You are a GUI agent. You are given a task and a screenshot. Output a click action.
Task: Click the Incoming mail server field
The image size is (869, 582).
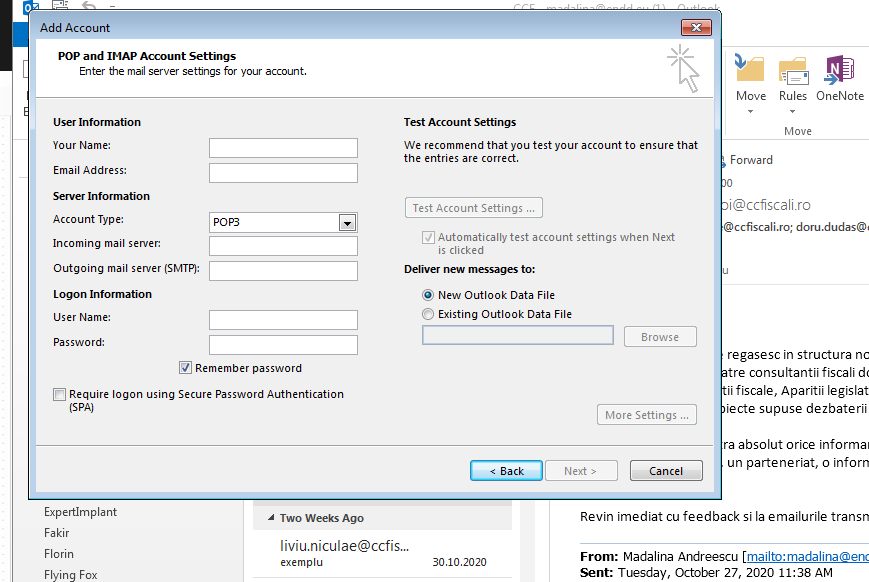pyautogui.click(x=283, y=246)
